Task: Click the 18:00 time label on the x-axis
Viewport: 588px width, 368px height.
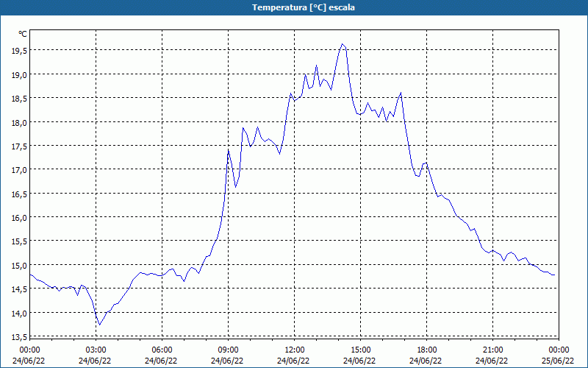Action: pyautogui.click(x=427, y=350)
